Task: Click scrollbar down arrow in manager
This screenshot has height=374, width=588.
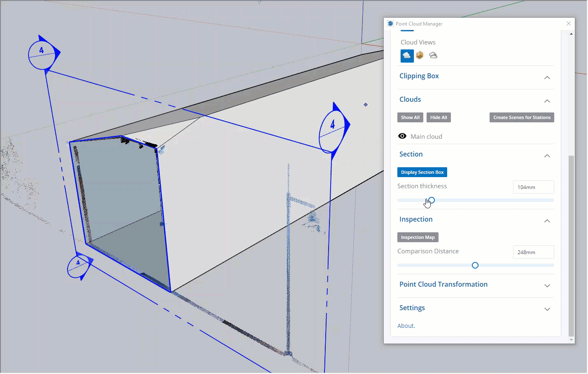Action: coord(571,340)
